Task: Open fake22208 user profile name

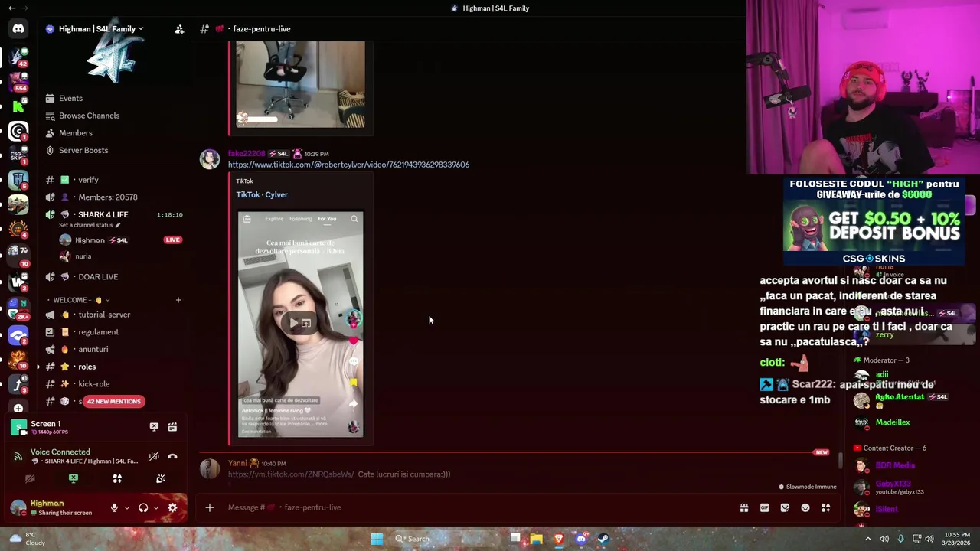Action: tap(247, 154)
